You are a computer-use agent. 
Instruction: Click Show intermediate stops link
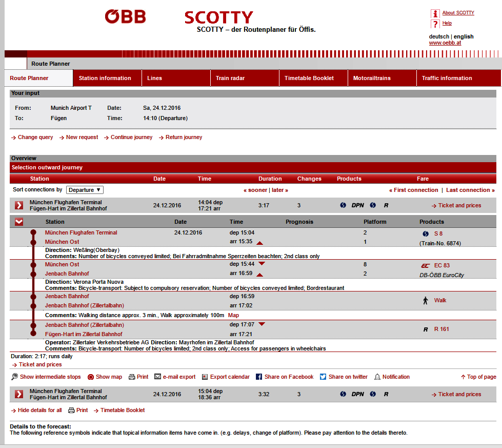click(50, 377)
